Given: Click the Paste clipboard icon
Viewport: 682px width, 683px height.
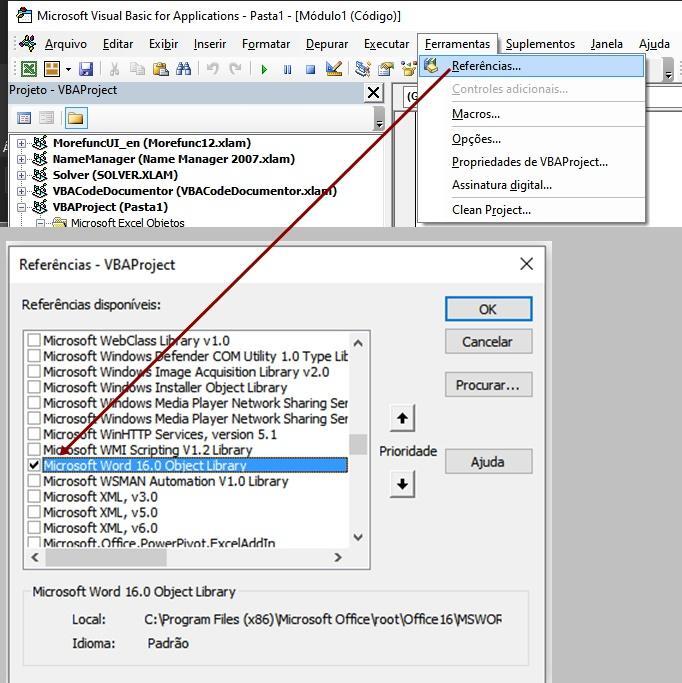Looking at the screenshot, I should pyautogui.click(x=161, y=69).
